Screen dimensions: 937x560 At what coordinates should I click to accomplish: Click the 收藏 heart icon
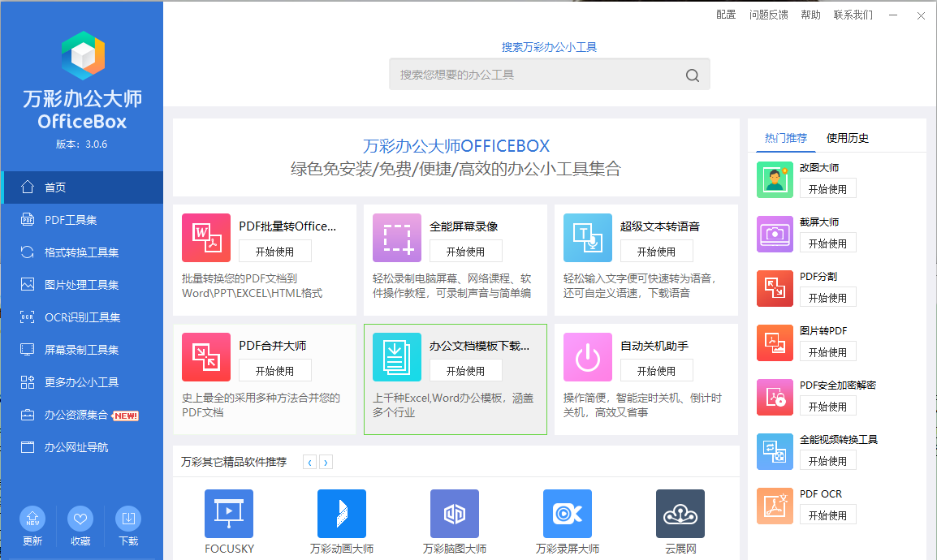(80, 519)
